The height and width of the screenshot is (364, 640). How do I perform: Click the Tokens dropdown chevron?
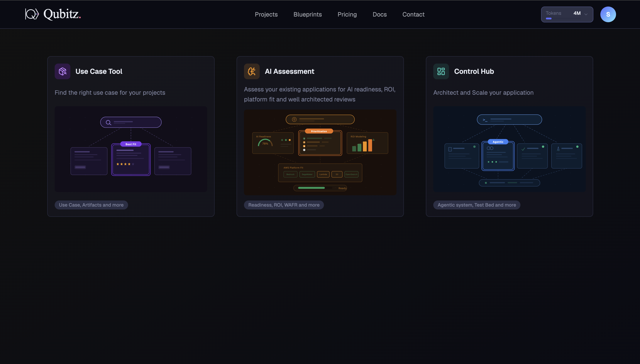[x=586, y=15]
